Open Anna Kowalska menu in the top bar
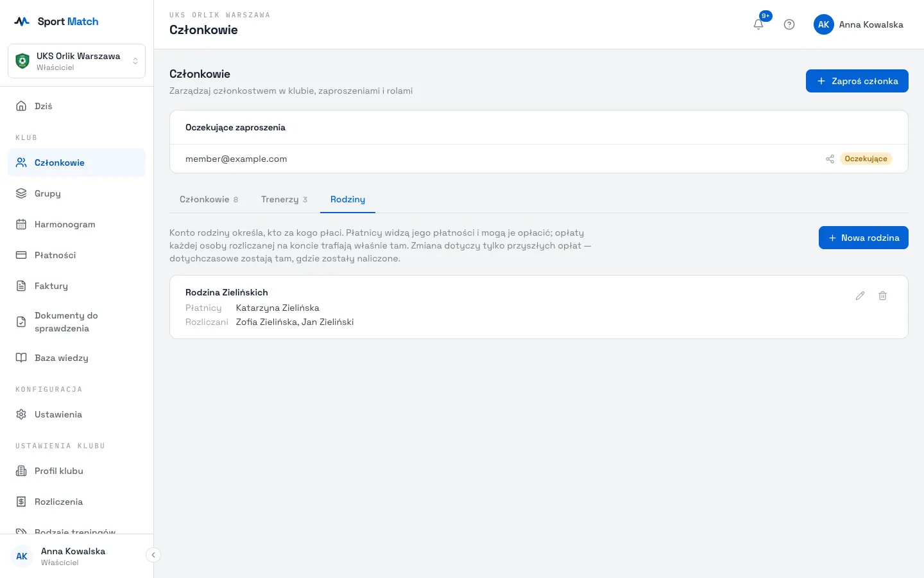924x578 pixels. (x=859, y=24)
